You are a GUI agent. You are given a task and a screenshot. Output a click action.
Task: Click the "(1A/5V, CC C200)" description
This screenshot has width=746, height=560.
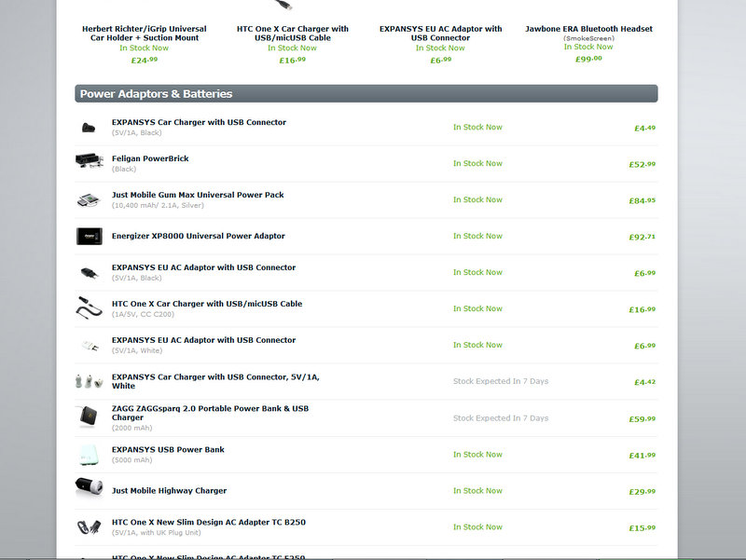(144, 314)
